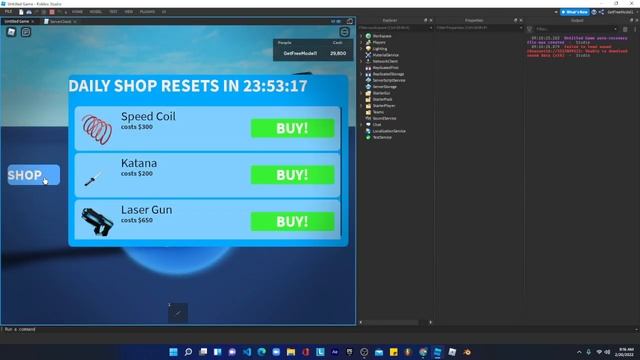640x360 pixels.
Task: Open Blender from the taskbar
Action: (467, 352)
